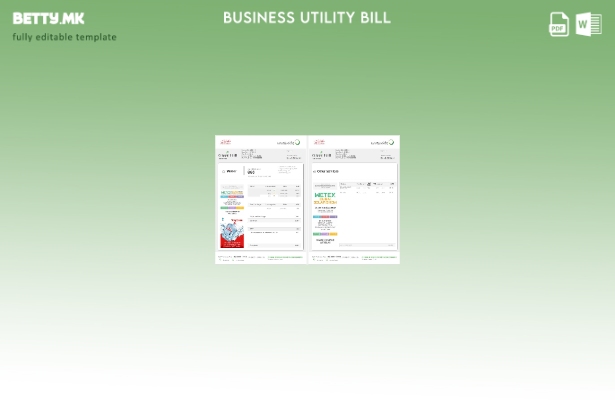Click the PDF file format icon
This screenshot has width=615, height=400.
coord(559,24)
